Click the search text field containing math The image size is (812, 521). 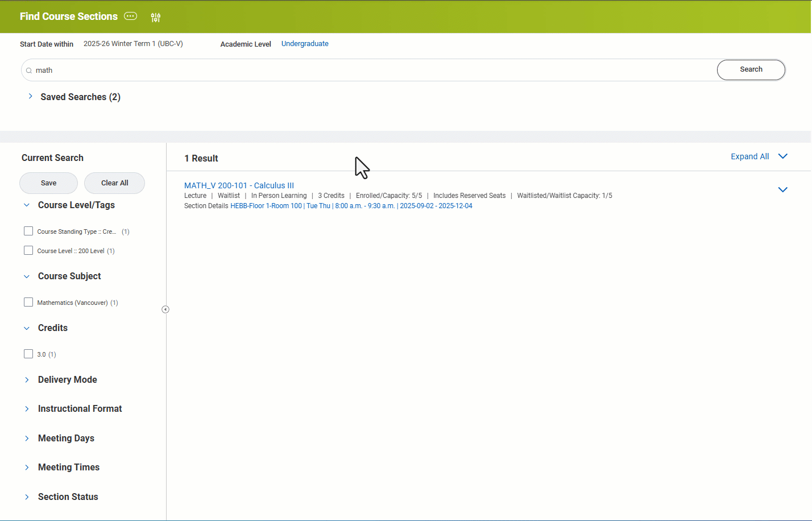(x=370, y=71)
